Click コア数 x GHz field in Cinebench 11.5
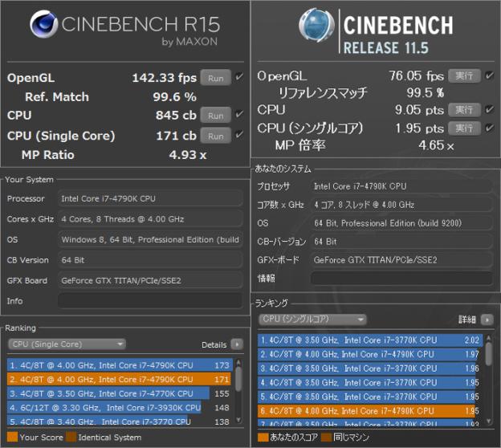This screenshot has width=501, height=448. (x=401, y=205)
